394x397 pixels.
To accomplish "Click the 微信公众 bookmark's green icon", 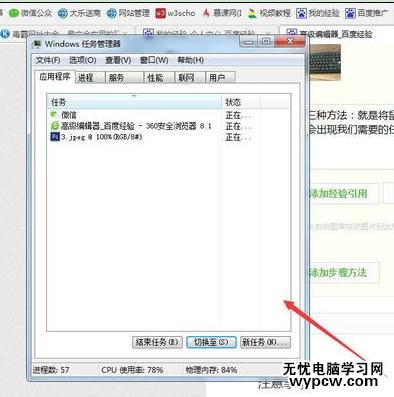I will (x=14, y=13).
